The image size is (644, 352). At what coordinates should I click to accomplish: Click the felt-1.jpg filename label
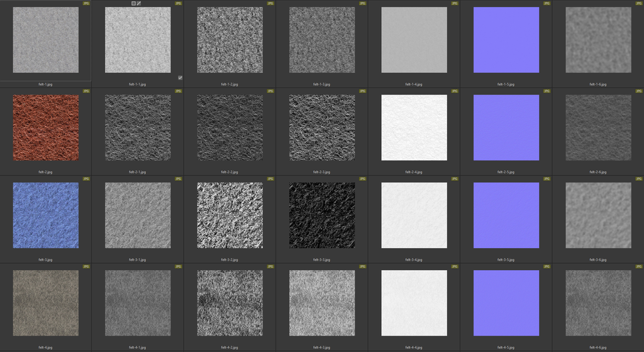pyautogui.click(x=46, y=84)
